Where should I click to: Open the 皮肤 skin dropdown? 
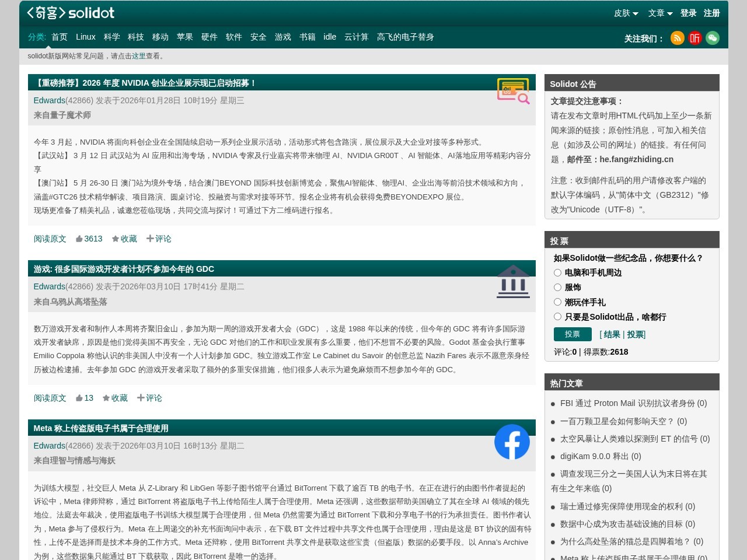[626, 13]
